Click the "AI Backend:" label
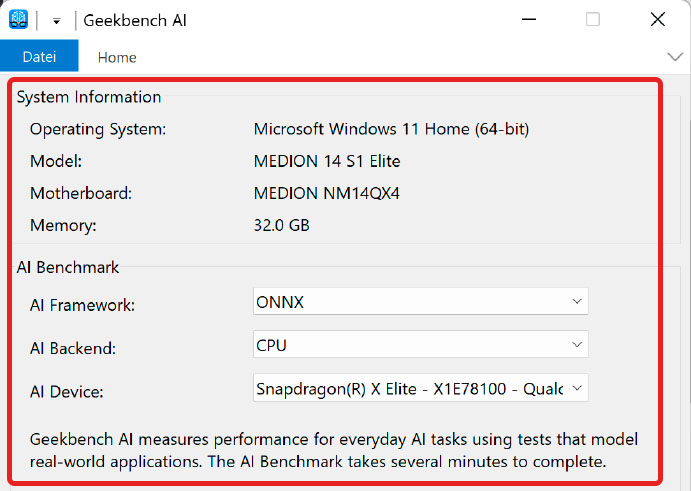 click(x=73, y=348)
